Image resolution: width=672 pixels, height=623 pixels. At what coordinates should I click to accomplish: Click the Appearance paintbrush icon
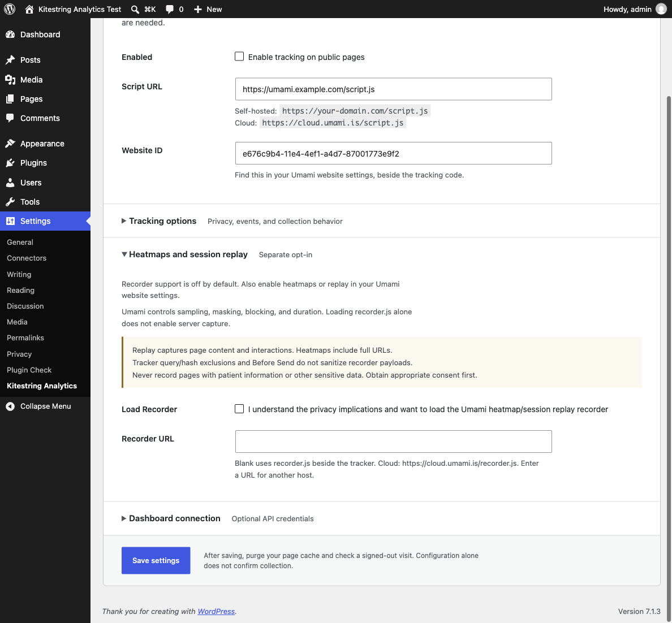click(10, 144)
